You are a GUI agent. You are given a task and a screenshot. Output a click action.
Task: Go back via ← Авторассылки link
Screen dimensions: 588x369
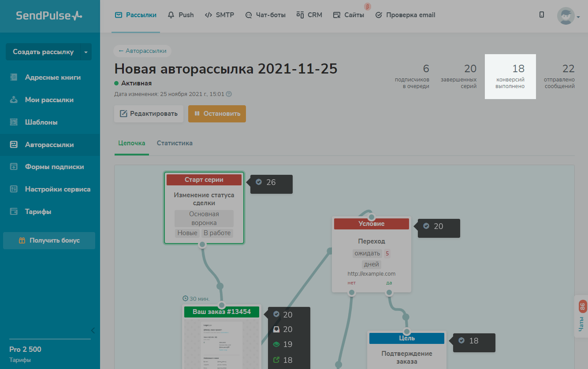click(x=142, y=51)
